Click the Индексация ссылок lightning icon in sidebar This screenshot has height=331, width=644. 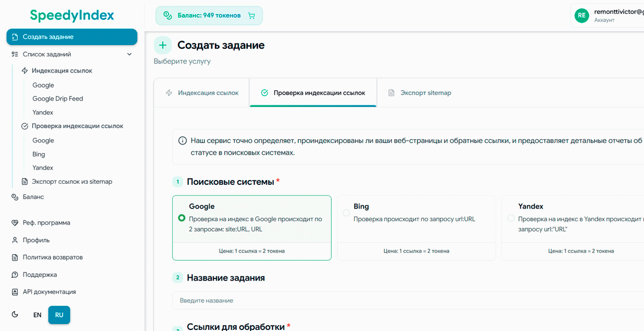(x=24, y=70)
